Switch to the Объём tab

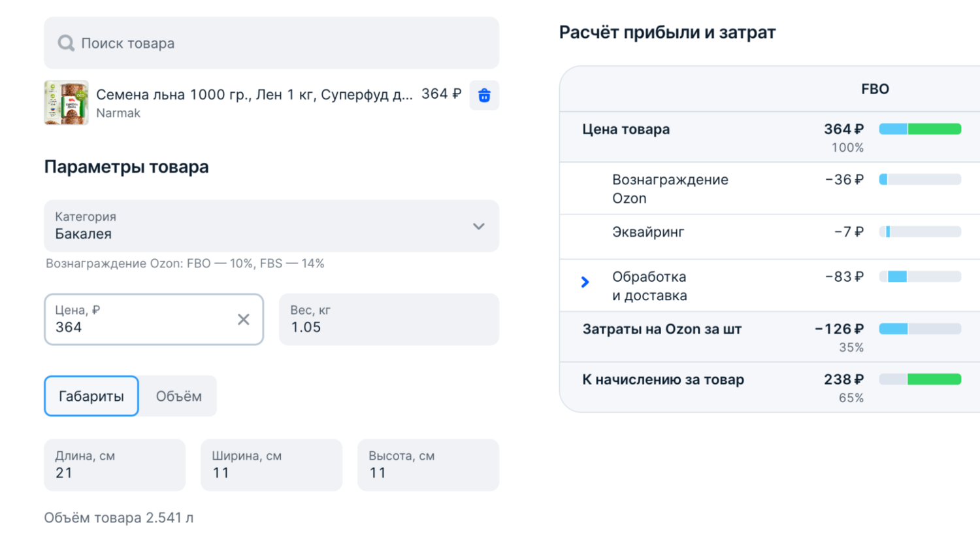tap(178, 396)
